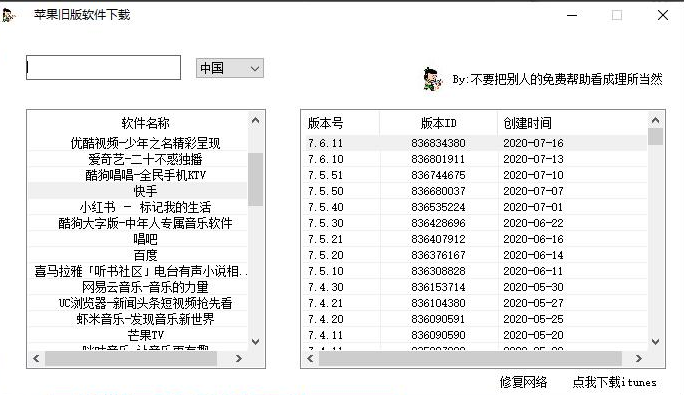Select version row 7.5.51
The height and width of the screenshot is (395, 684).
pyautogui.click(x=475, y=175)
